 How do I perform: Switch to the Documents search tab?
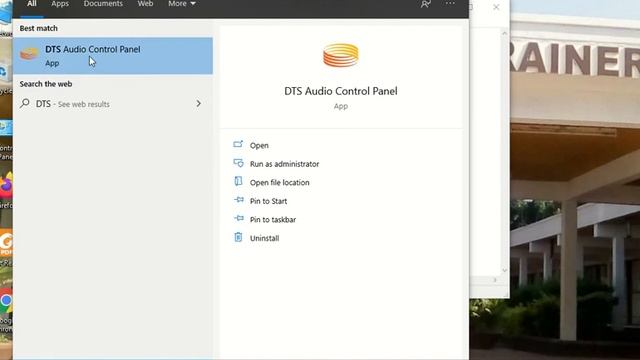(103, 4)
